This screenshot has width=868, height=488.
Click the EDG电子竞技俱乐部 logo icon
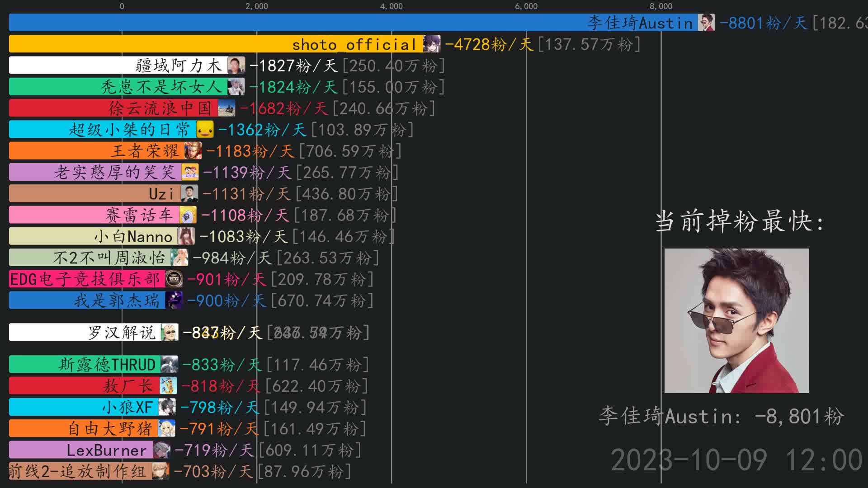click(174, 279)
